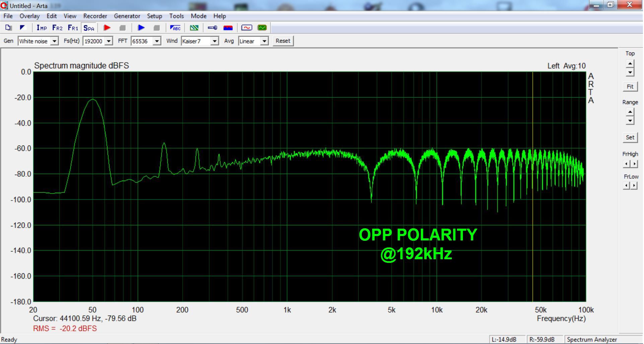Click the R:-59.9dB status bar level
The height and width of the screenshot is (344, 644).
[x=542, y=340]
